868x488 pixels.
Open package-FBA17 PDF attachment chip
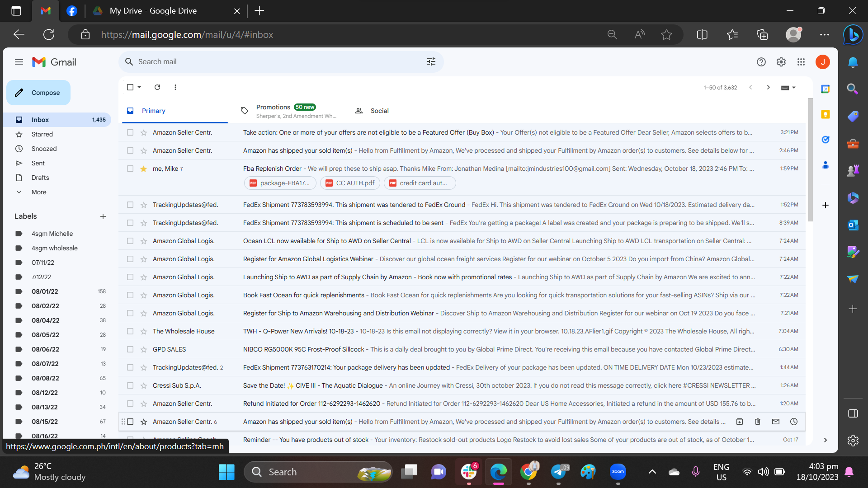(x=280, y=183)
